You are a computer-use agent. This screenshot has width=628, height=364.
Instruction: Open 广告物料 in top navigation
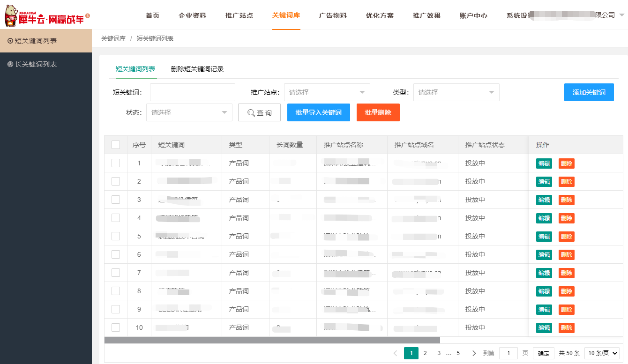tap(333, 15)
